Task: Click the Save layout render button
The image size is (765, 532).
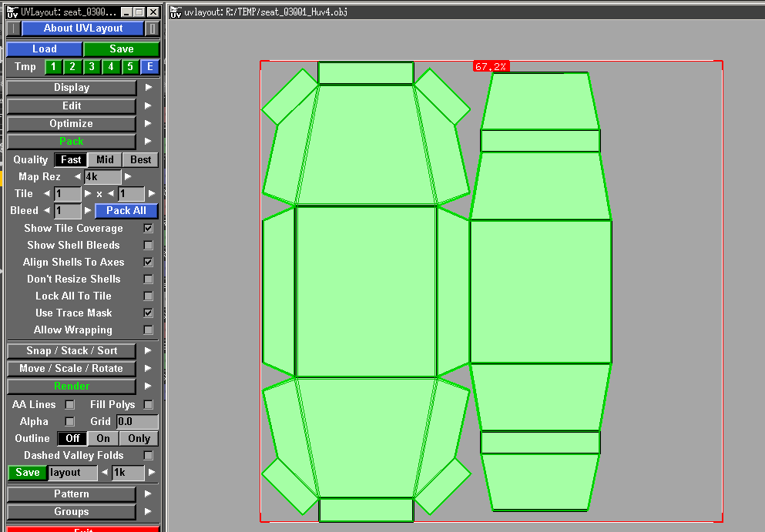Action: [x=27, y=473]
